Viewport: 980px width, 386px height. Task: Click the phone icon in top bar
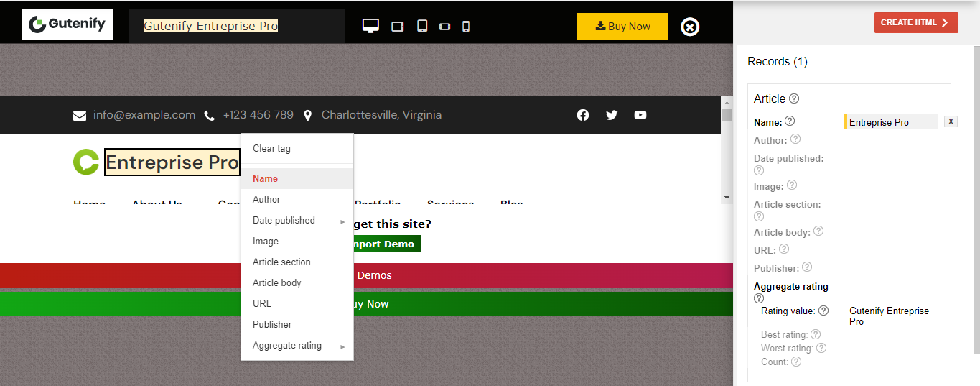coord(209,115)
